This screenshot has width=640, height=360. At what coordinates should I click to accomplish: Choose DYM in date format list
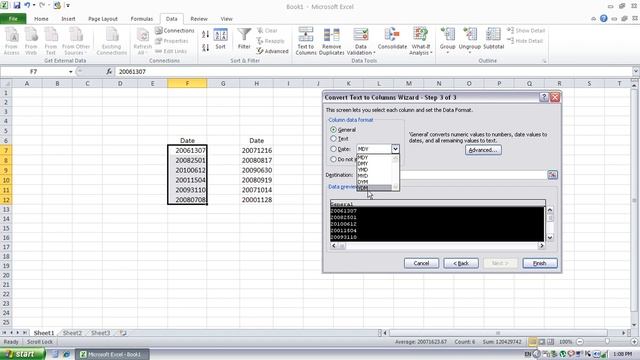point(362,182)
